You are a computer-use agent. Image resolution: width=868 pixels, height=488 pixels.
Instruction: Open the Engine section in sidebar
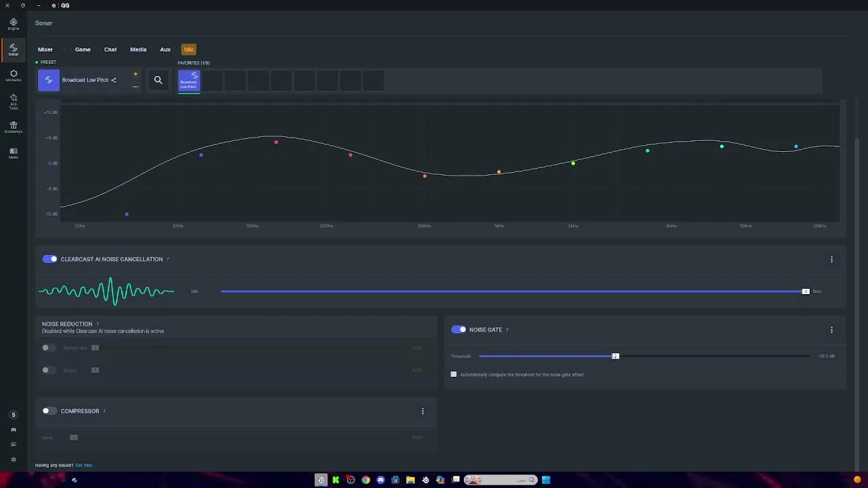click(x=13, y=24)
